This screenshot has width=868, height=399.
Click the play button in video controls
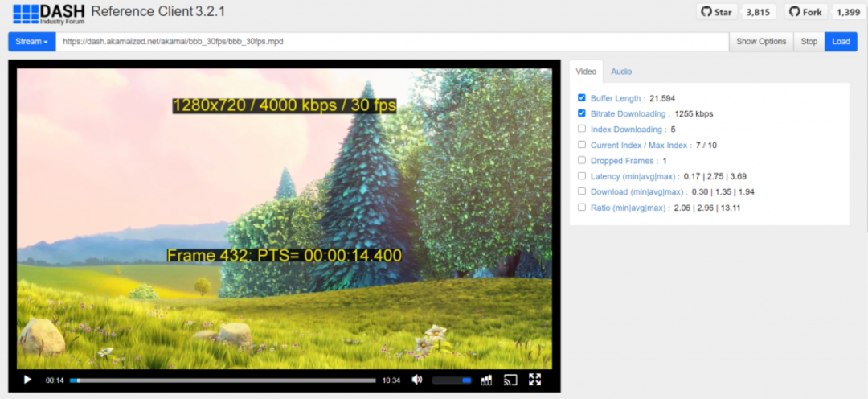click(x=27, y=380)
